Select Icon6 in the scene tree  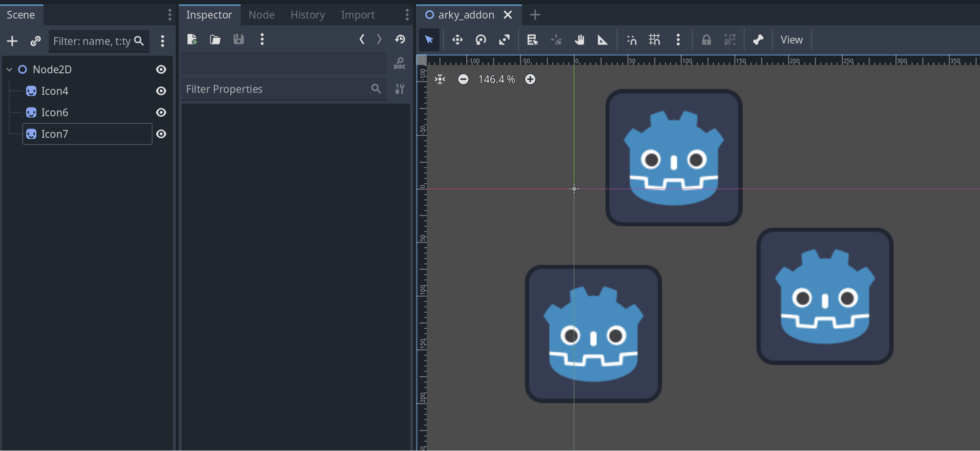(55, 112)
